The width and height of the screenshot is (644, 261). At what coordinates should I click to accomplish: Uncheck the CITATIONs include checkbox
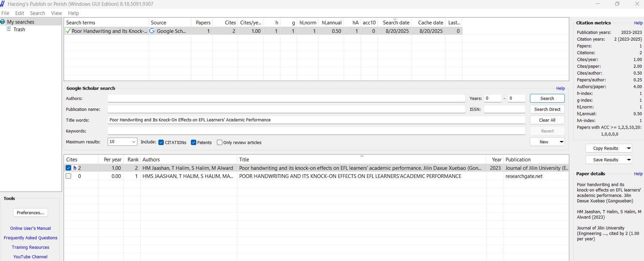click(x=161, y=142)
